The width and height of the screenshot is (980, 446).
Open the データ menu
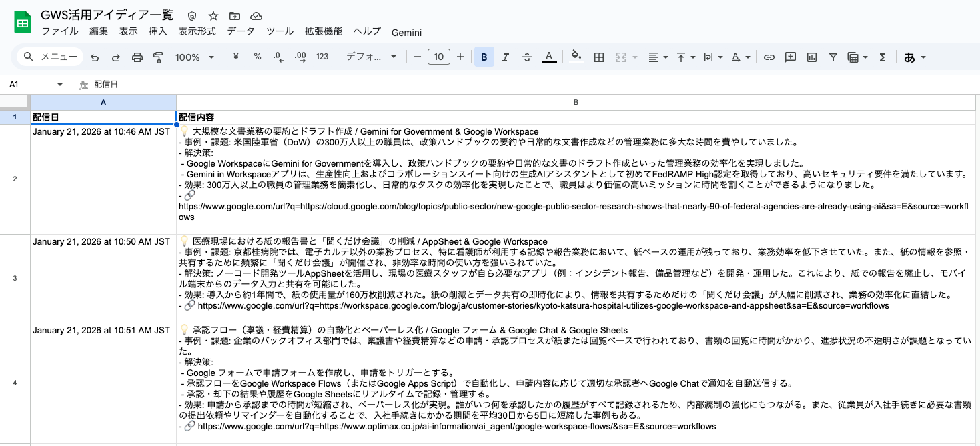[x=241, y=31]
